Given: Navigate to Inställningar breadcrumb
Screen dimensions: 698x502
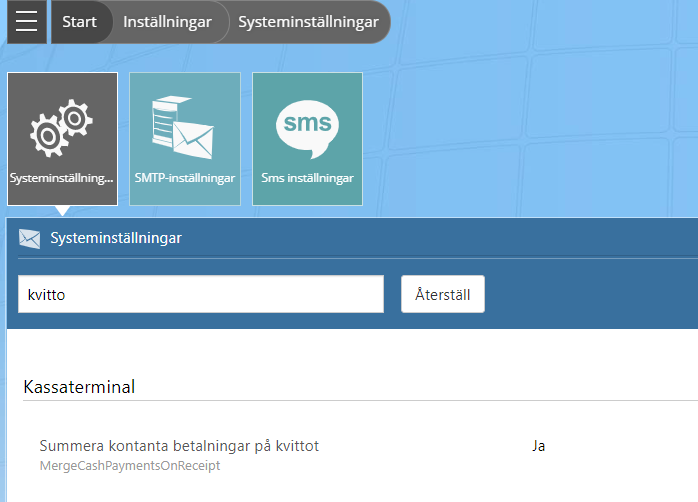Looking at the screenshot, I should coord(167,22).
